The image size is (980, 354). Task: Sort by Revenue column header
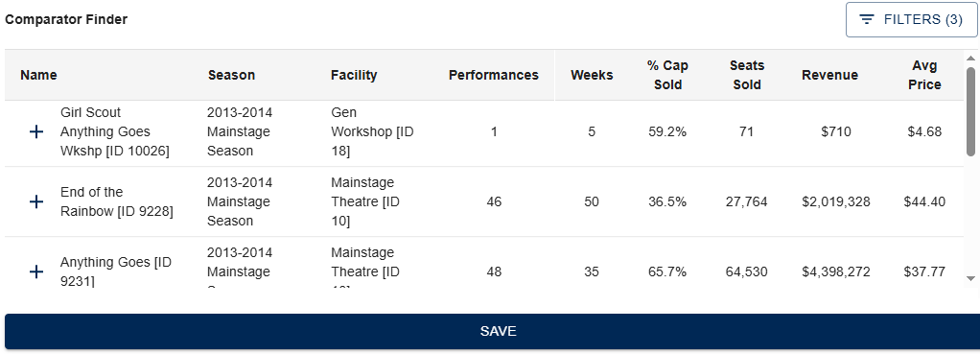coord(830,75)
